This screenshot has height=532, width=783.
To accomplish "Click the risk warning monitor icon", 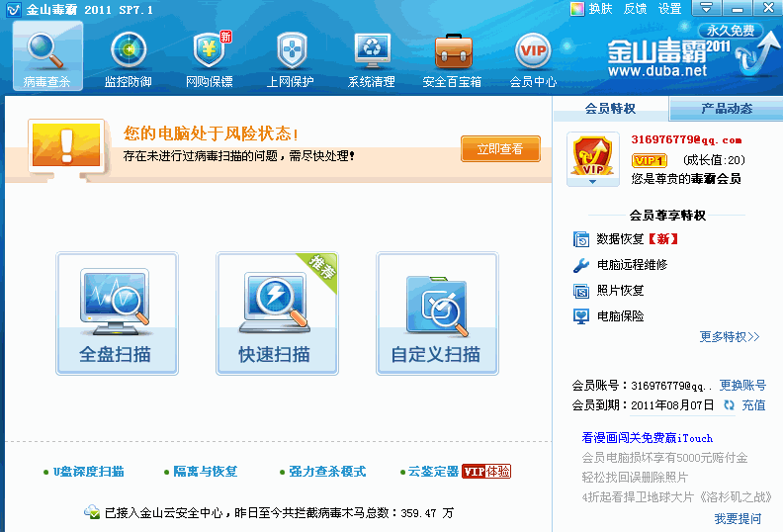I will pyautogui.click(x=66, y=148).
